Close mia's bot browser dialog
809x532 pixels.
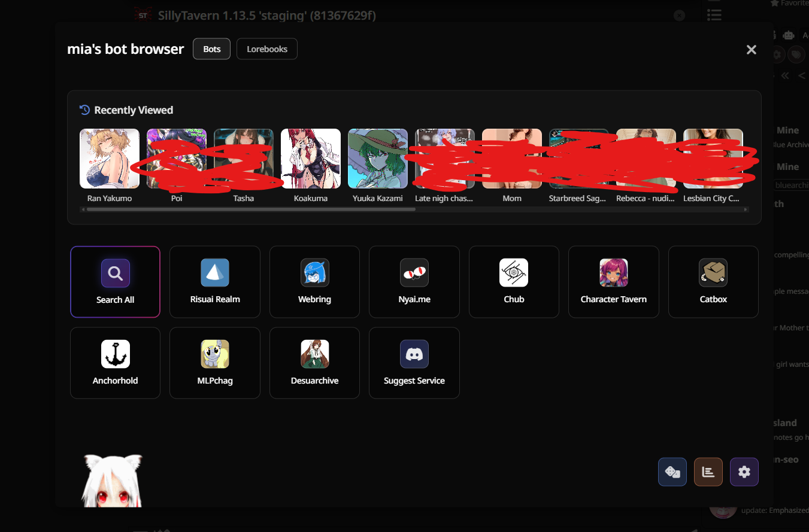coord(752,50)
